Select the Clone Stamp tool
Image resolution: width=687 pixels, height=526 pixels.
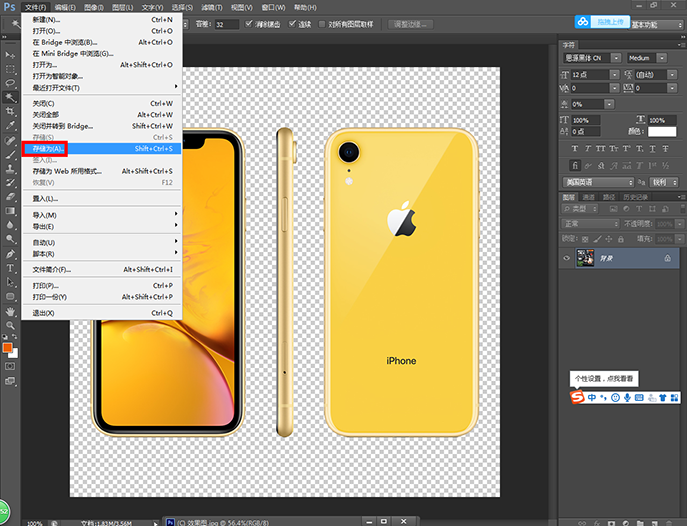pos(10,168)
